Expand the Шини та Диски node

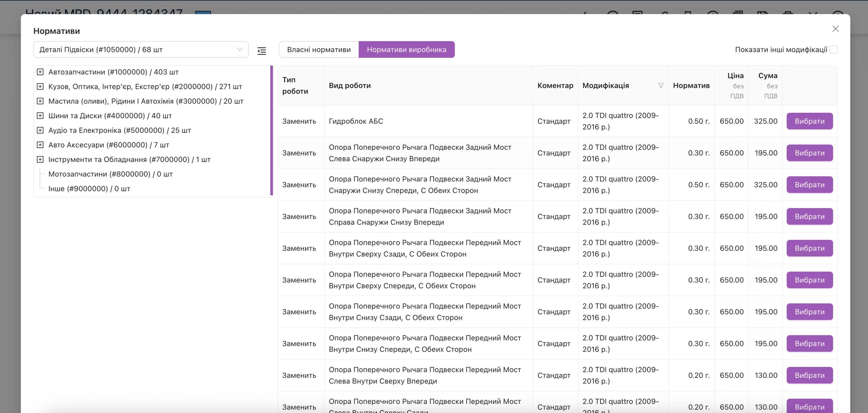pos(40,116)
